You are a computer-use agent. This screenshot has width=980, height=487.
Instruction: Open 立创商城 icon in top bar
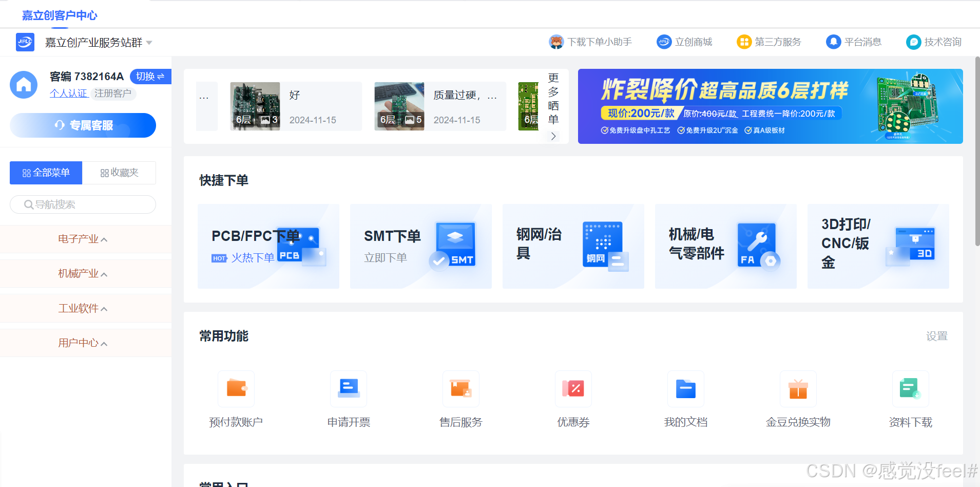[664, 42]
